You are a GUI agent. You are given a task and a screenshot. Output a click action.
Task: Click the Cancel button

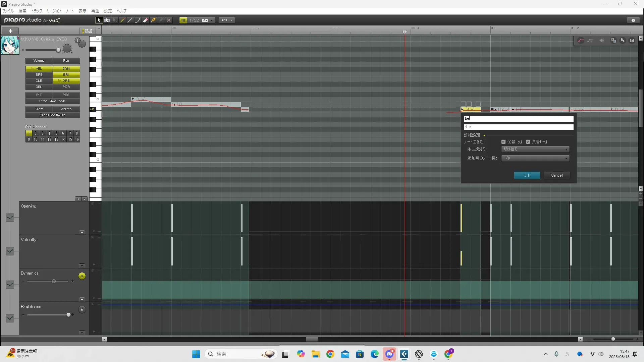coord(556,175)
